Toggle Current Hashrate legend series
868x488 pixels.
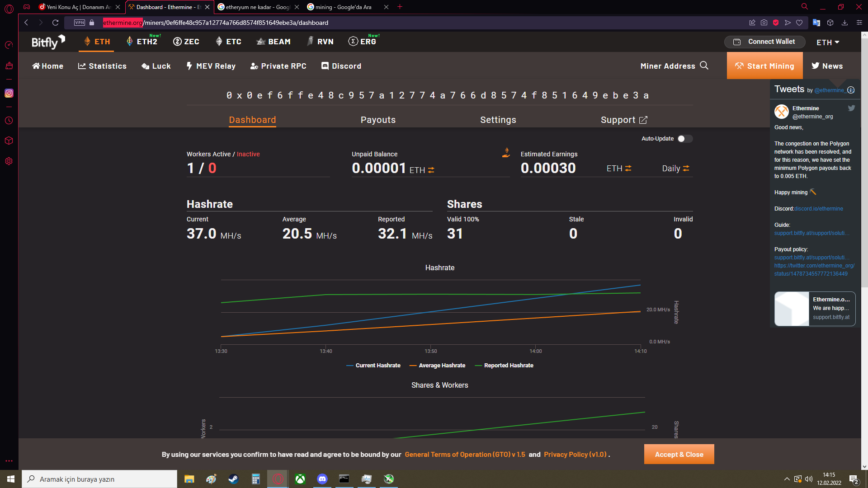point(373,366)
